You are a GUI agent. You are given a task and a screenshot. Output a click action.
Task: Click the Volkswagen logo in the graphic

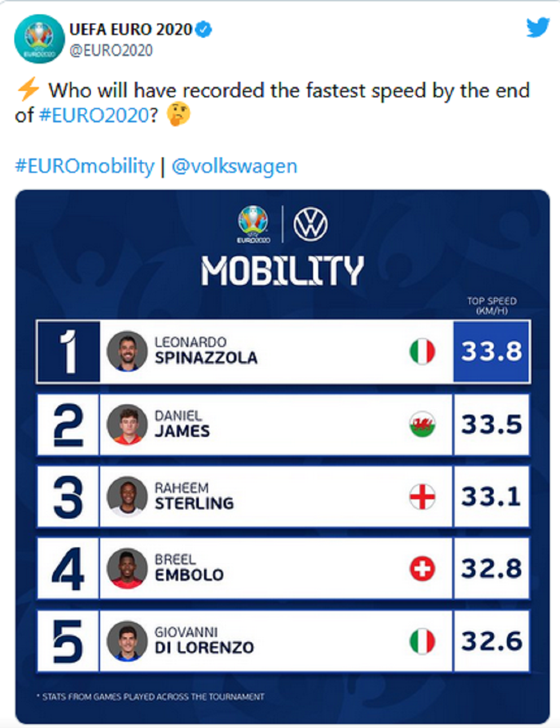point(310,224)
